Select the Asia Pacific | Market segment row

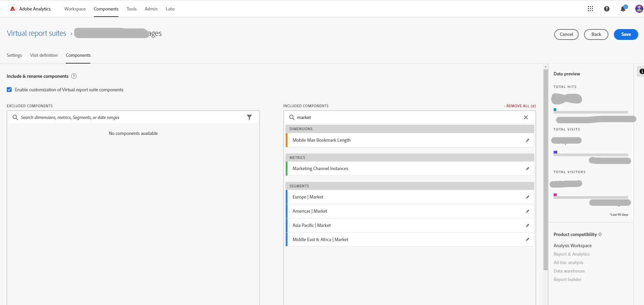pos(410,225)
